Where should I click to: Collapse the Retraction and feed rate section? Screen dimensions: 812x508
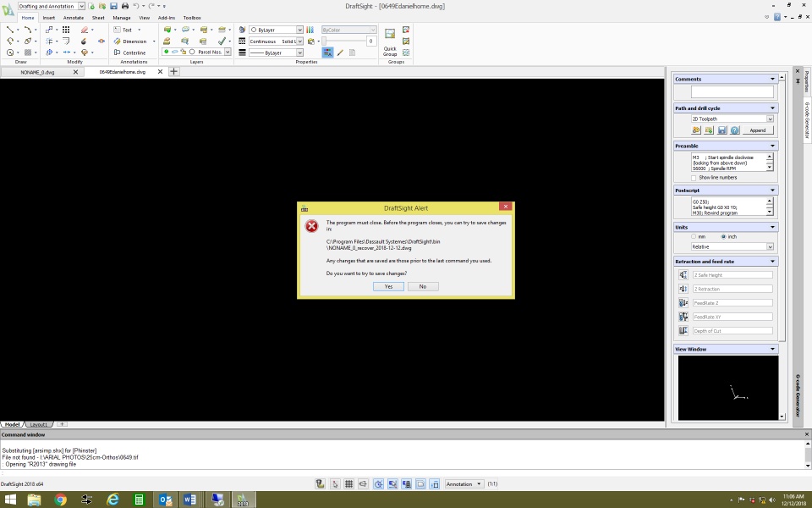coord(772,262)
